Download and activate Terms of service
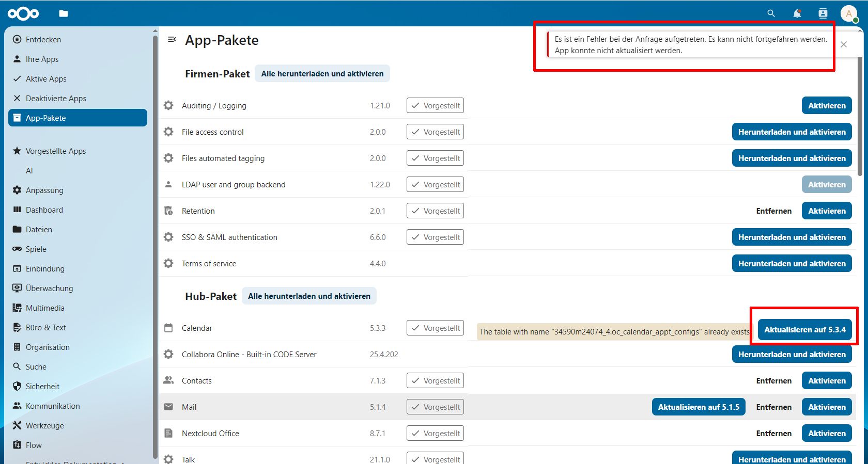 [792, 263]
